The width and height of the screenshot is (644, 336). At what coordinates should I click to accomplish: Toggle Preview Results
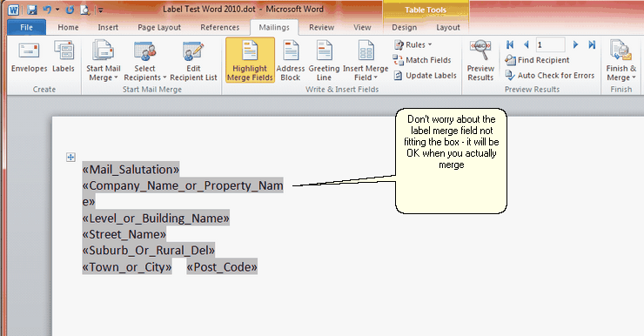(480, 61)
